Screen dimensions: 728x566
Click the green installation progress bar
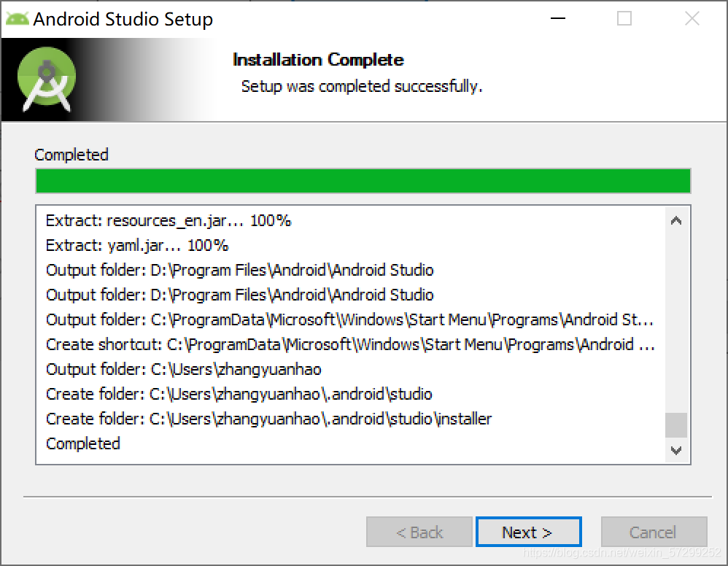tap(363, 181)
